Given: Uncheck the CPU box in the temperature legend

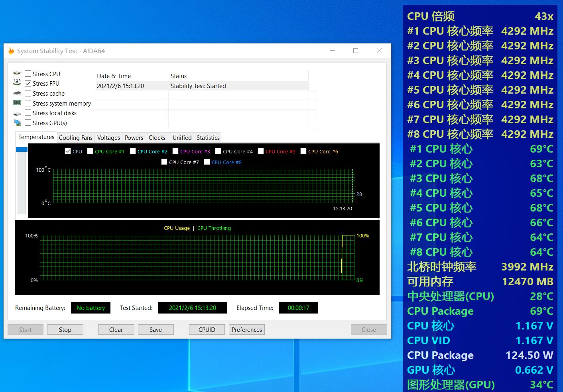Looking at the screenshot, I should [68, 151].
